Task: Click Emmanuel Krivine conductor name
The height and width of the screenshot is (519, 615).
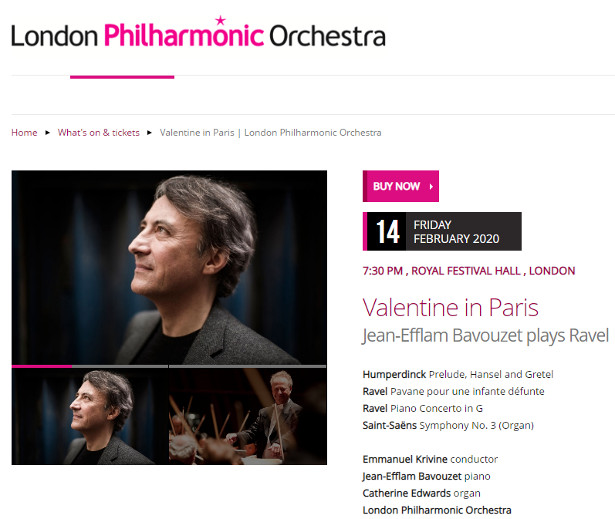Action: coord(405,459)
